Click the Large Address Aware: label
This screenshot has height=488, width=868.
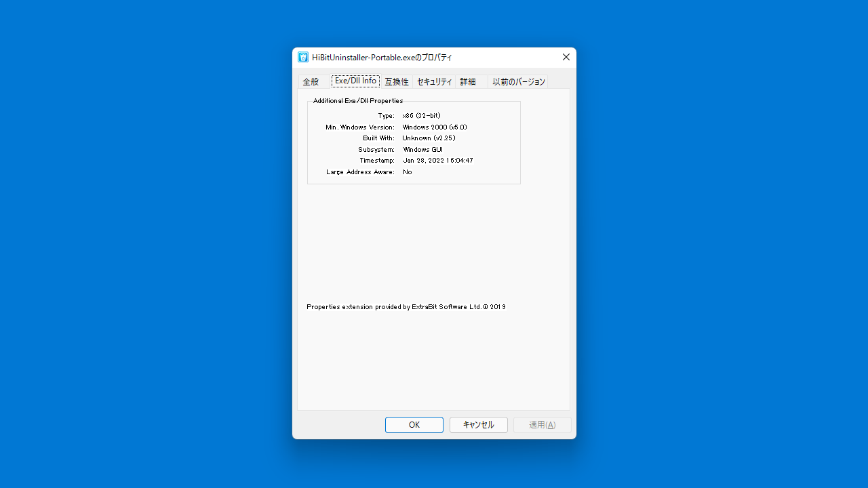[x=360, y=172]
